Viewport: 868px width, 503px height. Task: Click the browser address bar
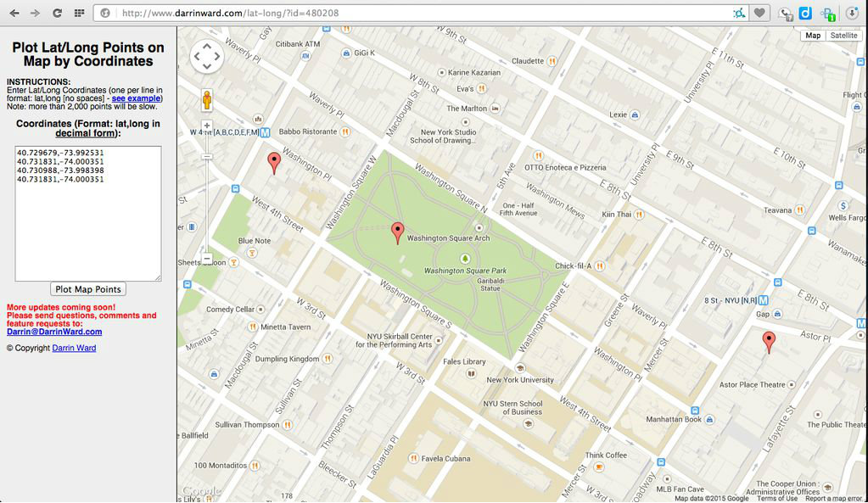[421, 13]
